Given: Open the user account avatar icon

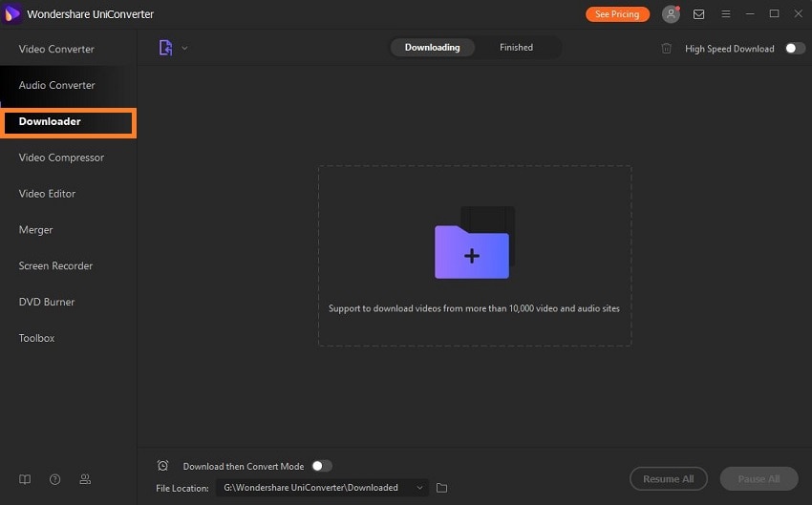Looking at the screenshot, I should click(x=672, y=14).
